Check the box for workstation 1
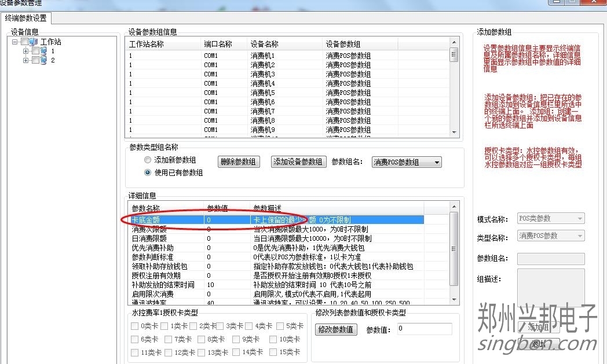 click(35, 52)
